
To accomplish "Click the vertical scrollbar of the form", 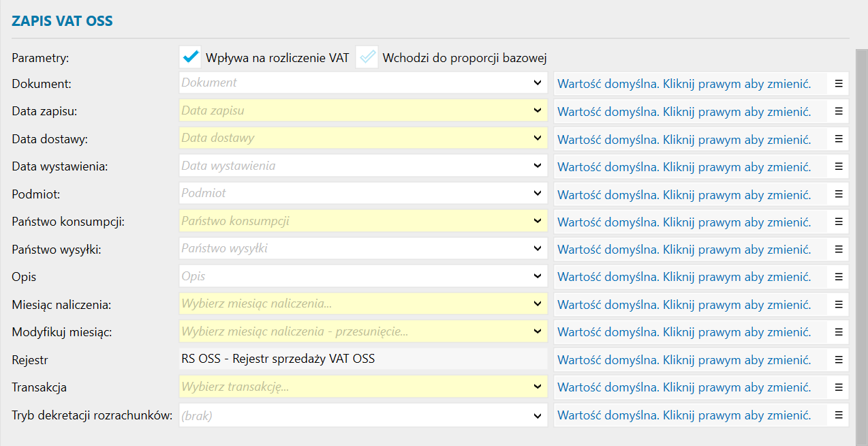I will click(861, 247).
